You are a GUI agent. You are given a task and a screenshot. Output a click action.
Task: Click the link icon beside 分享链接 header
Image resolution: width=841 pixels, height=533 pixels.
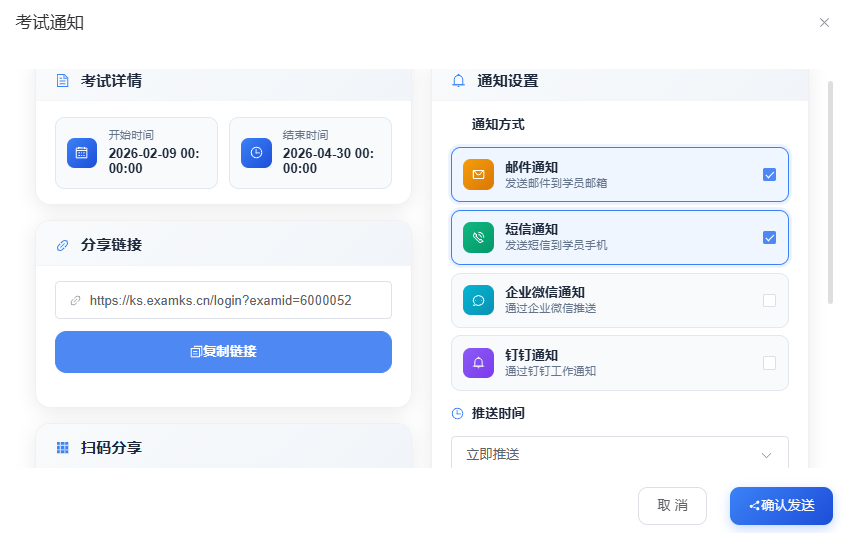[x=62, y=245]
